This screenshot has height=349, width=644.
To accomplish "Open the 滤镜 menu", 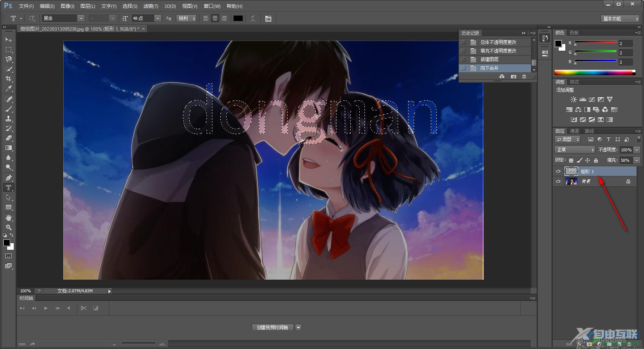I will pos(151,6).
